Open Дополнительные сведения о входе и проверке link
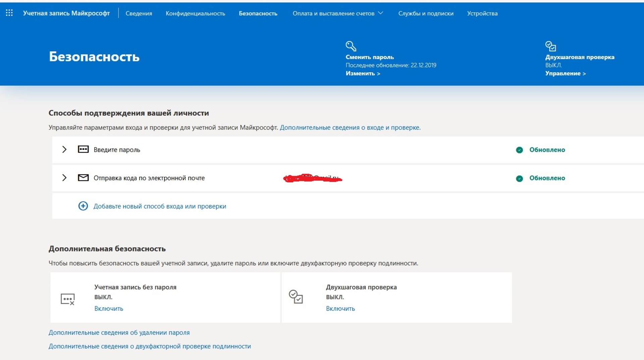644x360 pixels. [350, 127]
